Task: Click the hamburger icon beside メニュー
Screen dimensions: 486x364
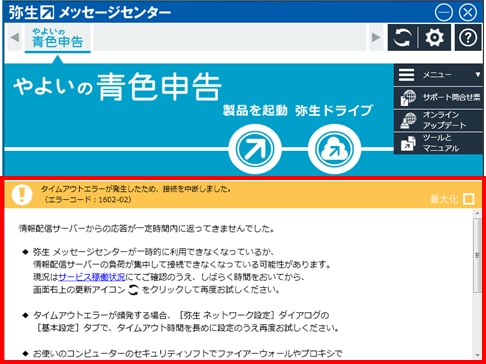Action: point(406,75)
